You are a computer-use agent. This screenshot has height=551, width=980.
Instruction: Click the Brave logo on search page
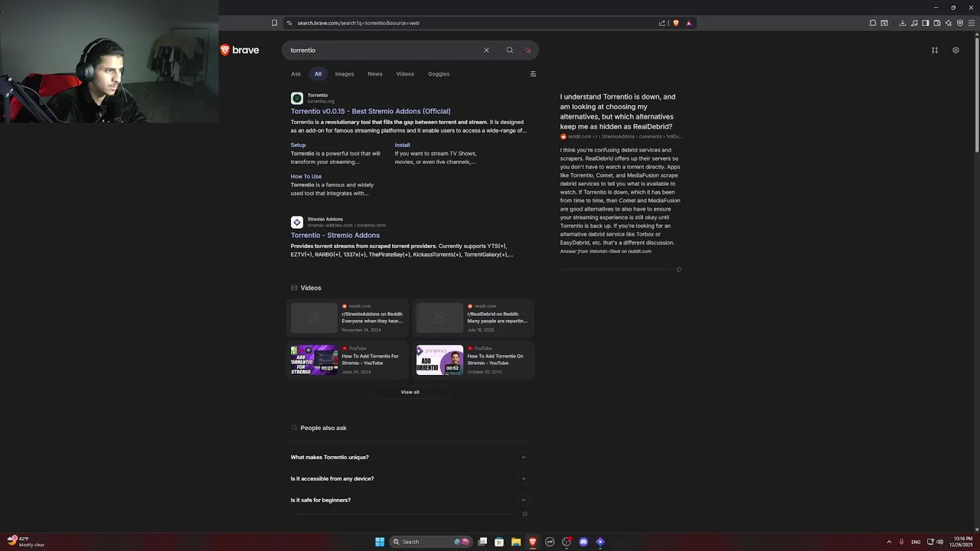(240, 50)
